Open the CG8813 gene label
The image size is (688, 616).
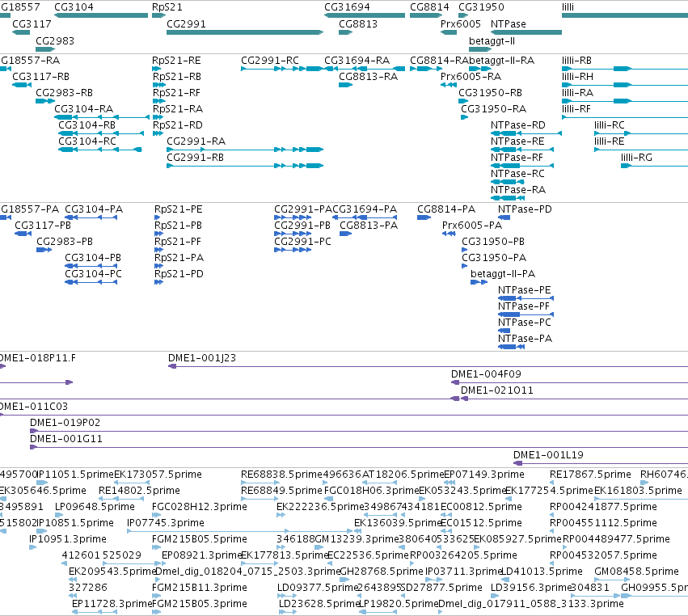[x=358, y=24]
